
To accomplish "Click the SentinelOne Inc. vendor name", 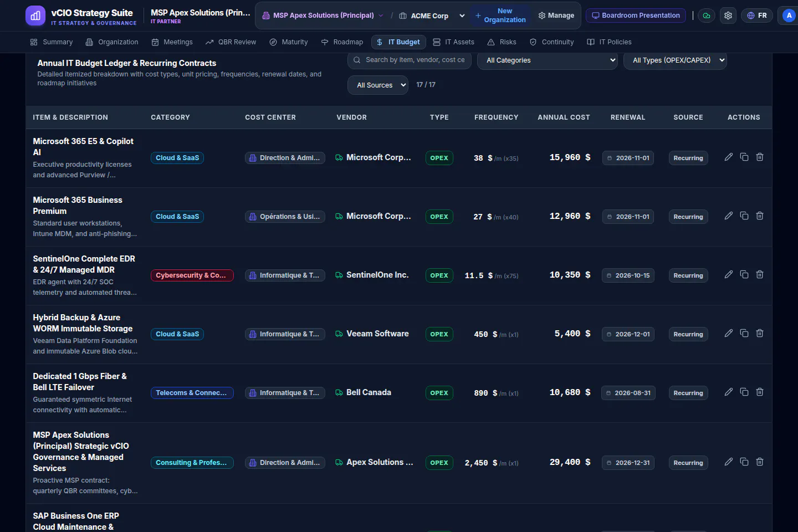I will 377,275.
